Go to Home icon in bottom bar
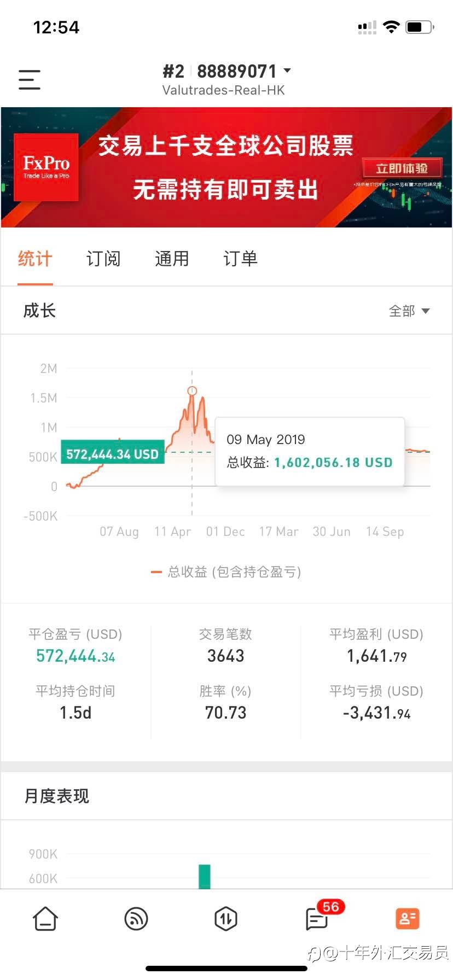Viewport: 453px width, 980px height. (45, 919)
